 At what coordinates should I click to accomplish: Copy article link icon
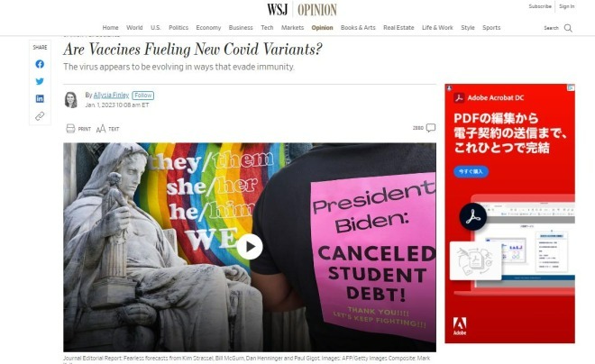(x=40, y=116)
